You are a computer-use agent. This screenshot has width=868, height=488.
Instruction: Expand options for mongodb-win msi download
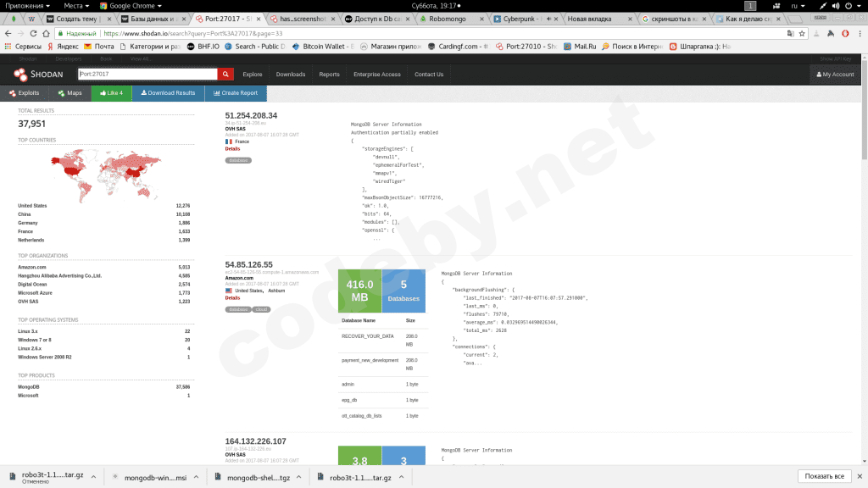click(196, 477)
